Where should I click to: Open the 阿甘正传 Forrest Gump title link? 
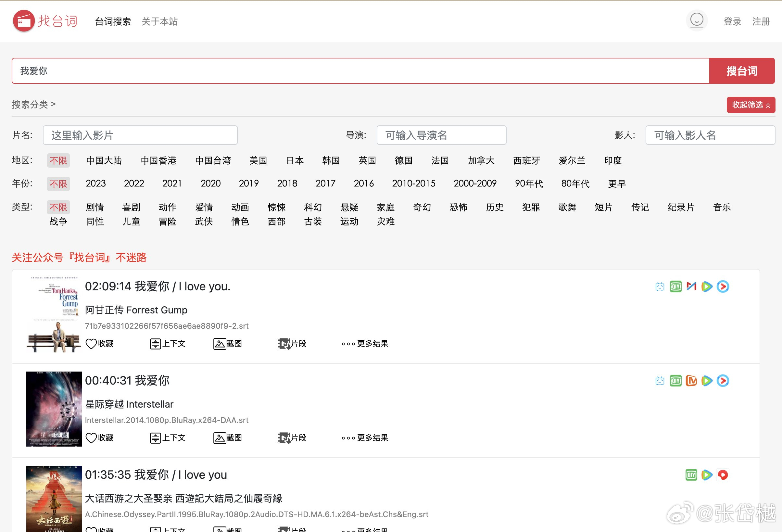tap(136, 310)
